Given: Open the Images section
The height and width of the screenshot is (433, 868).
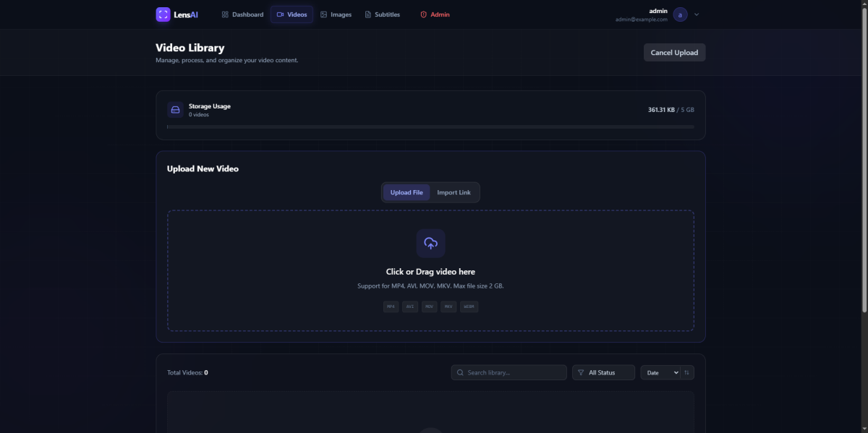Looking at the screenshot, I should click(336, 14).
